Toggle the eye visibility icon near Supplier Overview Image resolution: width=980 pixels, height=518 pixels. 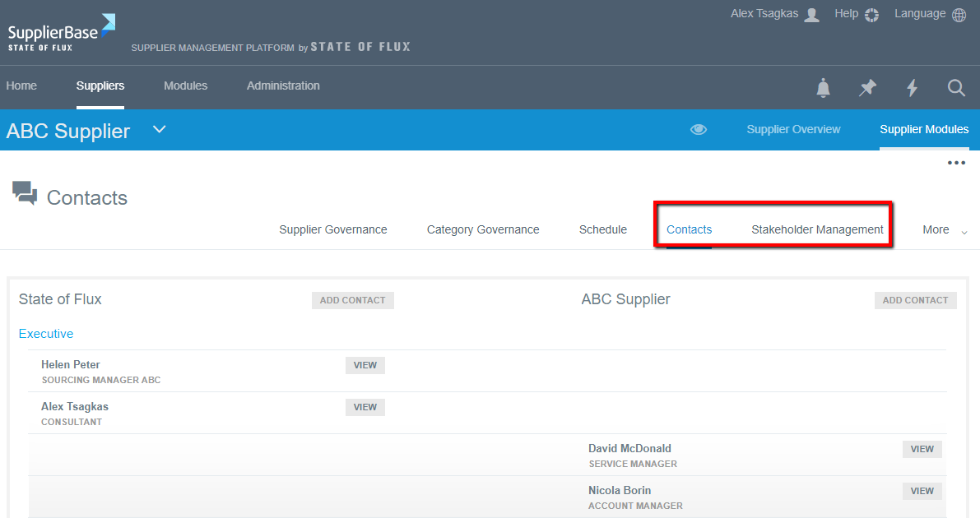coord(699,129)
